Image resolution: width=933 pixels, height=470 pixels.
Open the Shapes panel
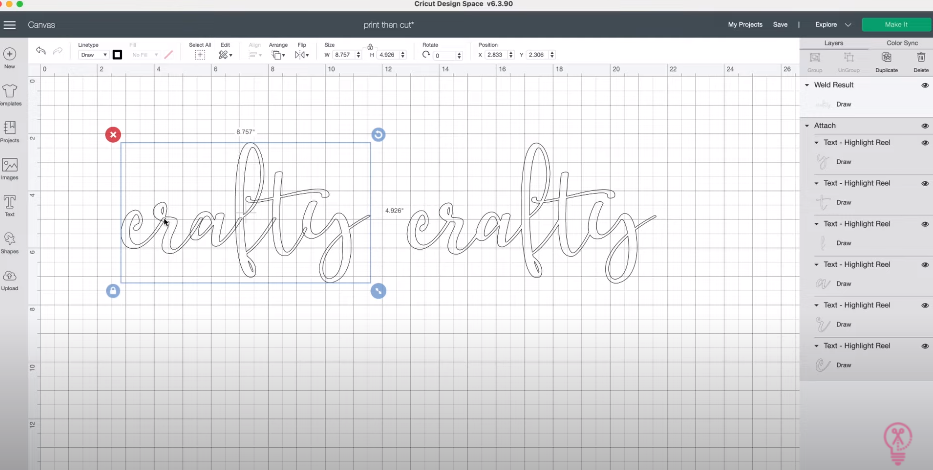pos(10,243)
